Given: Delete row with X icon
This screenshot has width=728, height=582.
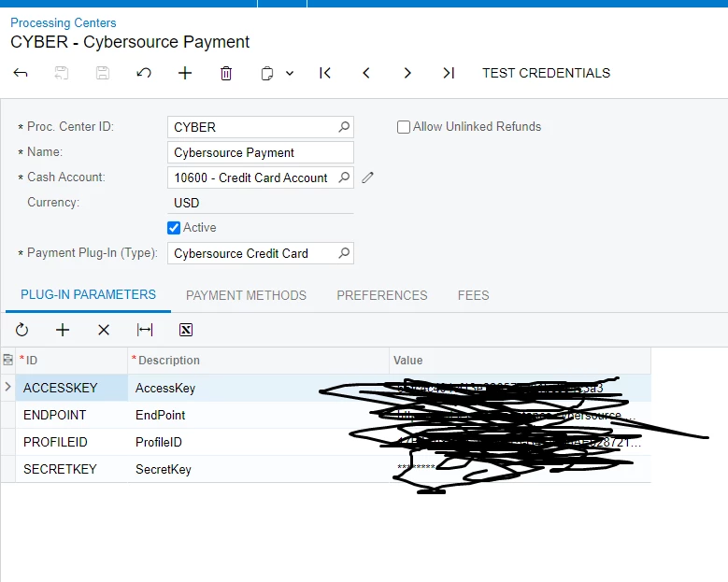Looking at the screenshot, I should 104,330.
